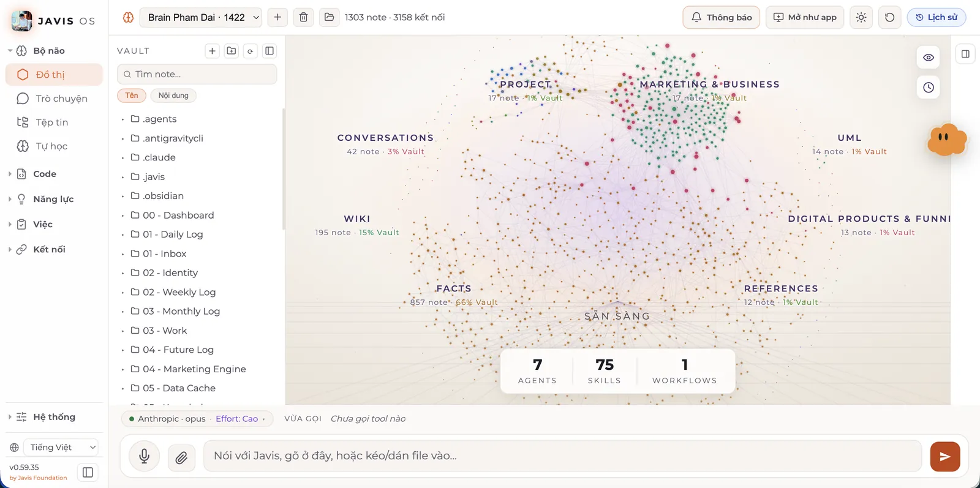The image size is (980, 488).
Task: Select the Tên search filter
Action: [132, 96]
